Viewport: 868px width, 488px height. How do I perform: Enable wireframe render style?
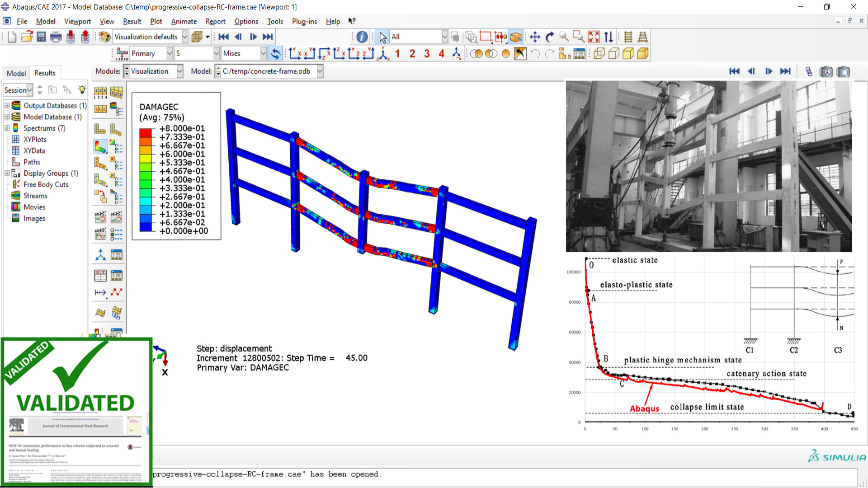tap(599, 54)
